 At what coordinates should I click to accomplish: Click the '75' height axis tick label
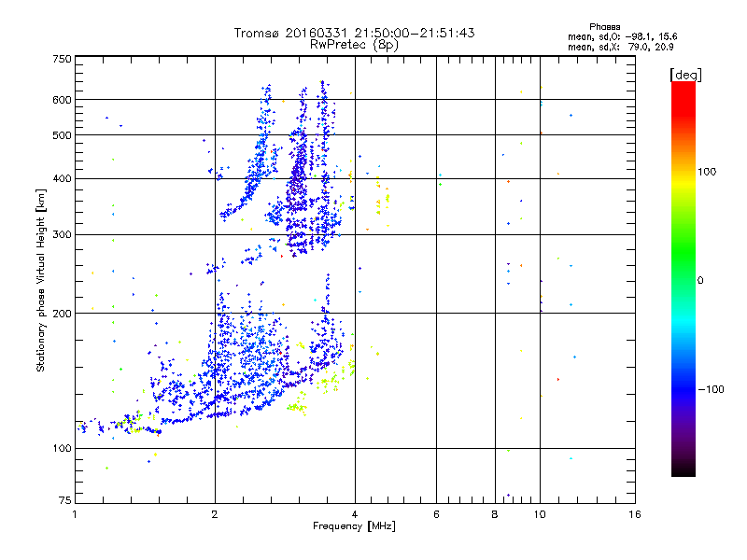point(65,500)
